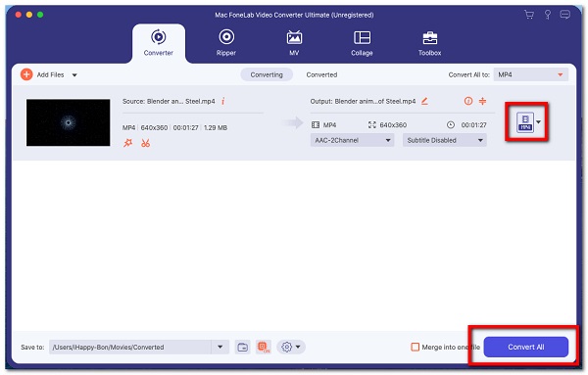Open the Toolbox tab
Image resolution: width=588 pixels, height=375 pixels.
pyautogui.click(x=430, y=43)
